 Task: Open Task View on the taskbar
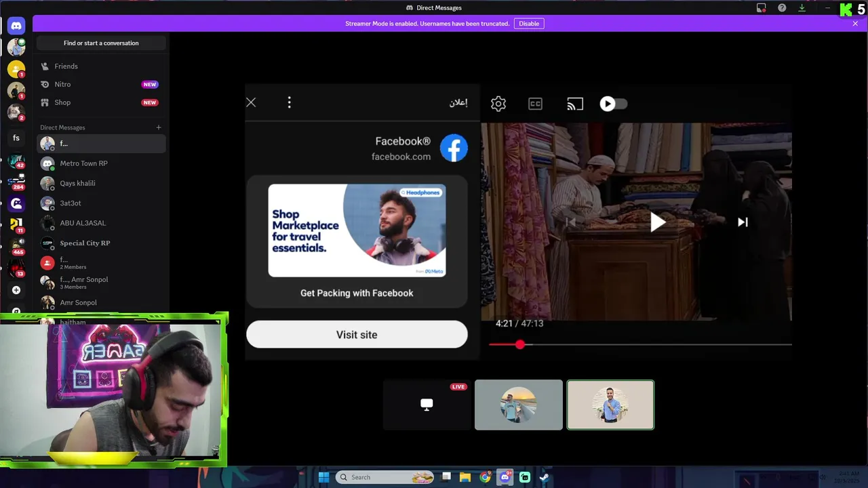coord(446,477)
